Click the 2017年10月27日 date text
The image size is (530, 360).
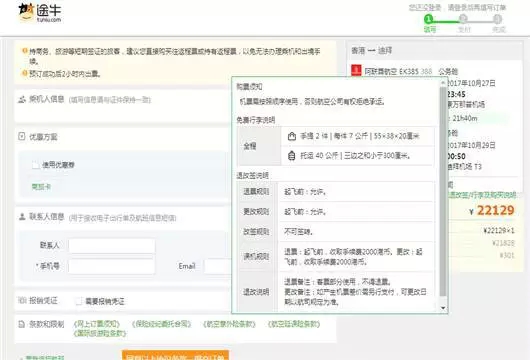(x=471, y=83)
